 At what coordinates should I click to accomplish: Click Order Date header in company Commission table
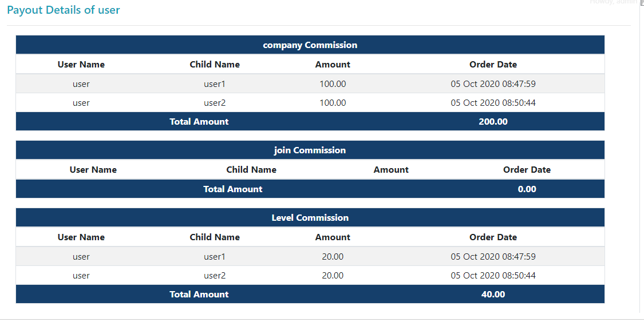[x=493, y=65]
